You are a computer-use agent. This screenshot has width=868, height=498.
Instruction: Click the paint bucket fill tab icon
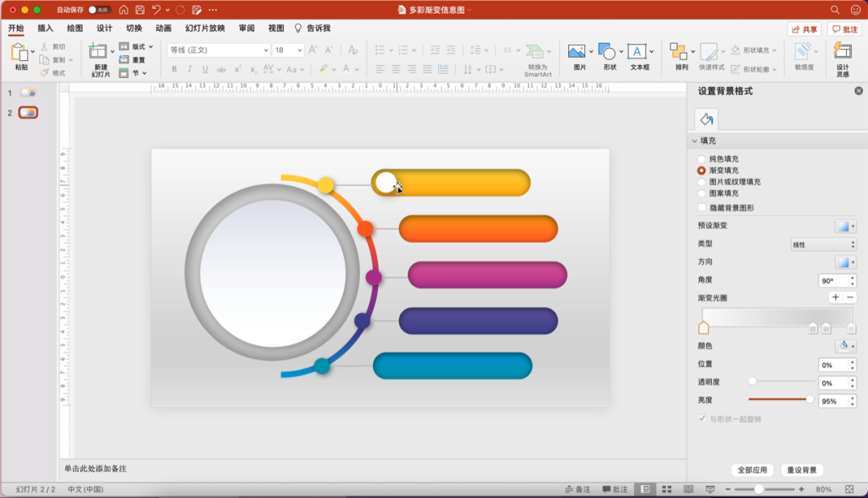click(706, 120)
